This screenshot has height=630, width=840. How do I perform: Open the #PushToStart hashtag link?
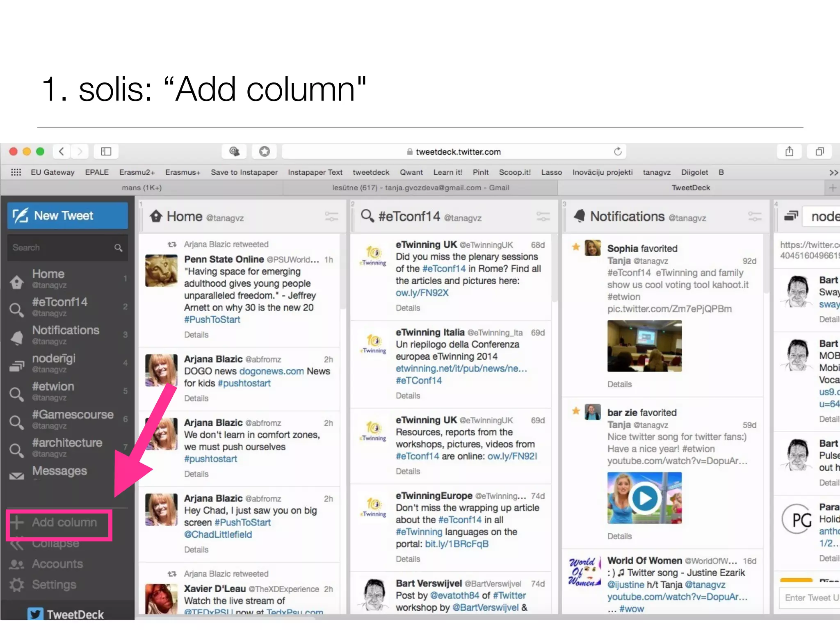[x=212, y=320]
